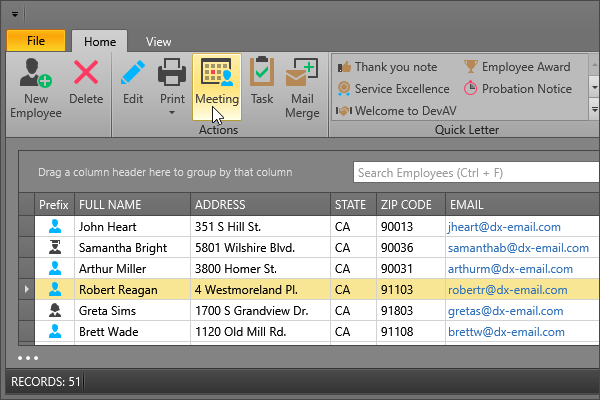The height and width of the screenshot is (400, 600).
Task: Click the address cell 3800 Homer St.
Action: click(260, 269)
